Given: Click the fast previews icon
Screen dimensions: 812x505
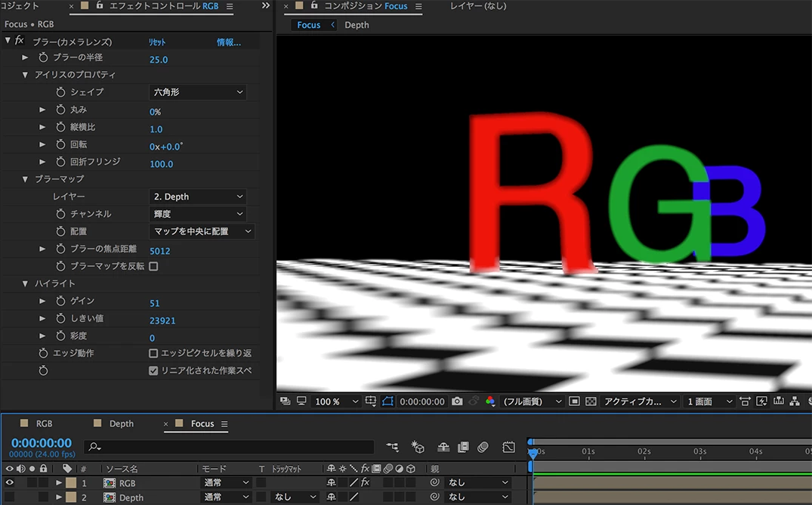Looking at the screenshot, I should point(761,401).
